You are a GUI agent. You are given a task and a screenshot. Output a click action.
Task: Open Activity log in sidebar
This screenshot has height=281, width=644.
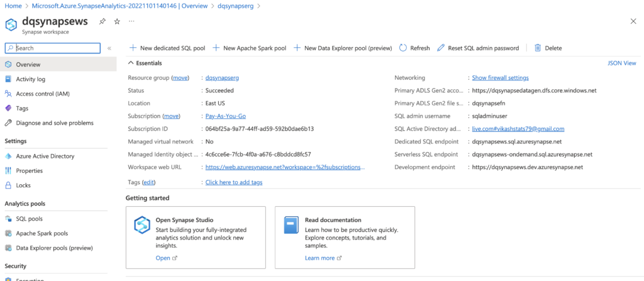[x=30, y=79]
